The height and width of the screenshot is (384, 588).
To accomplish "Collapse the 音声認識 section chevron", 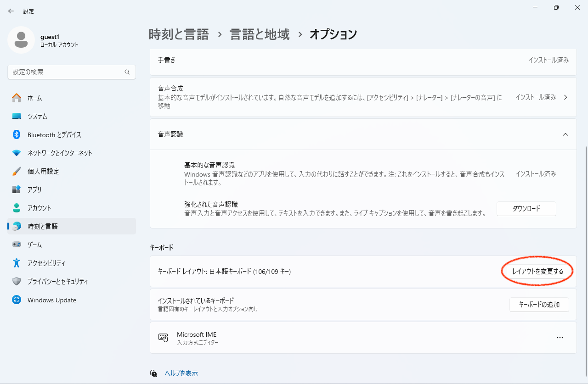I will 565,134.
